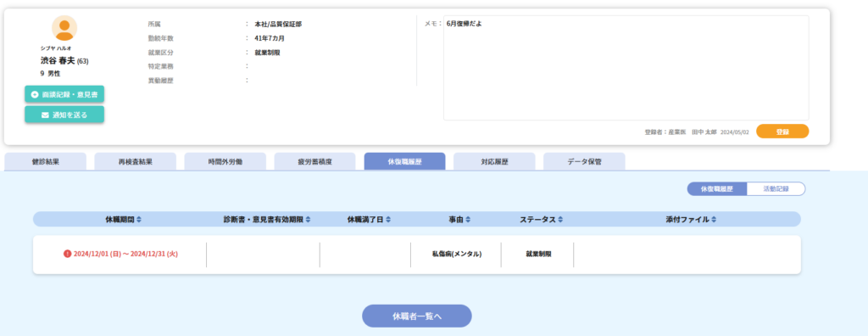Click the orange 登録 button
868x336 pixels.
[x=782, y=132]
